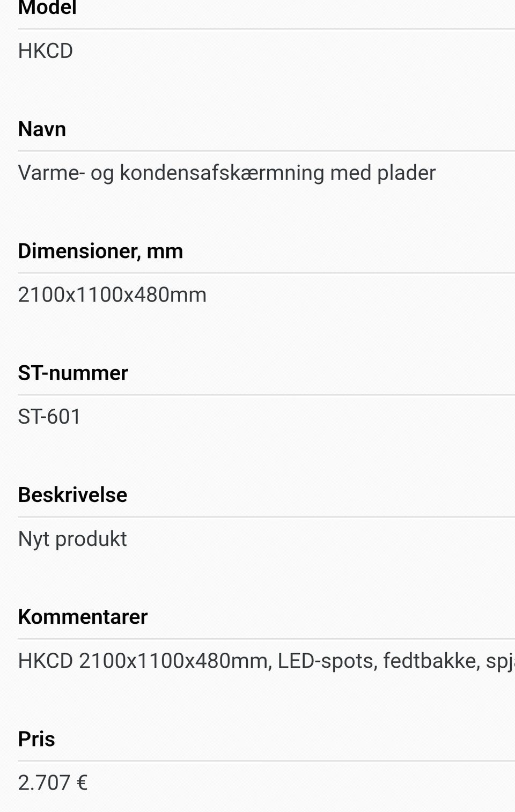
Task: Select the 2.707 € price value
Action: pos(53,783)
